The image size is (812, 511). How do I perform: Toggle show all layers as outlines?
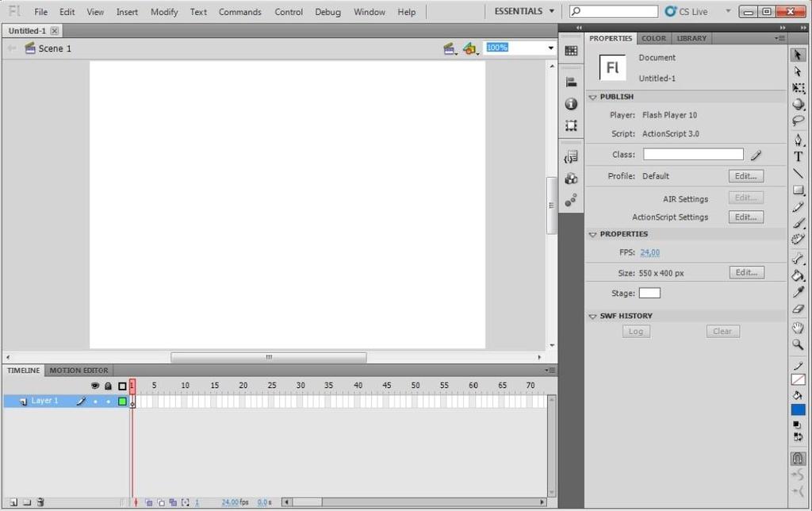click(x=122, y=386)
